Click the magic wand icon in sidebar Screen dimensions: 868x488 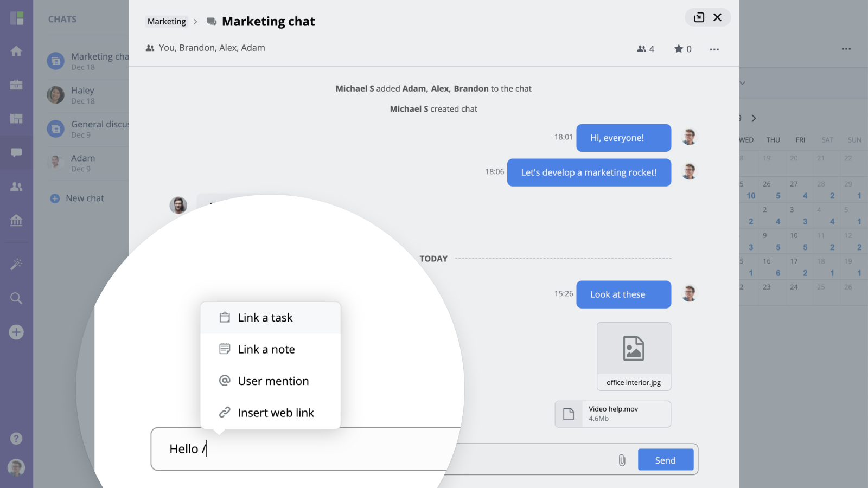[x=16, y=264]
